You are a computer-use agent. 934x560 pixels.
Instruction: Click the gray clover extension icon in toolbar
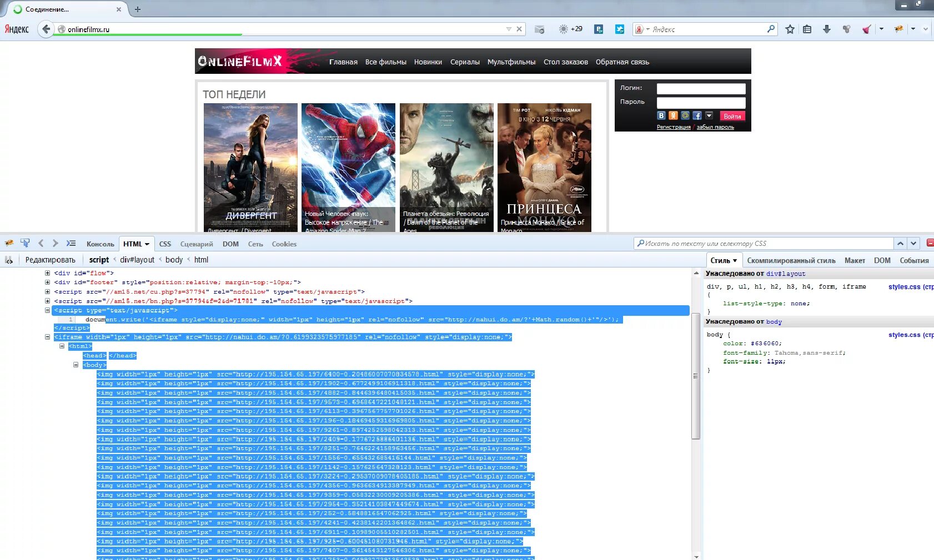pos(846,29)
